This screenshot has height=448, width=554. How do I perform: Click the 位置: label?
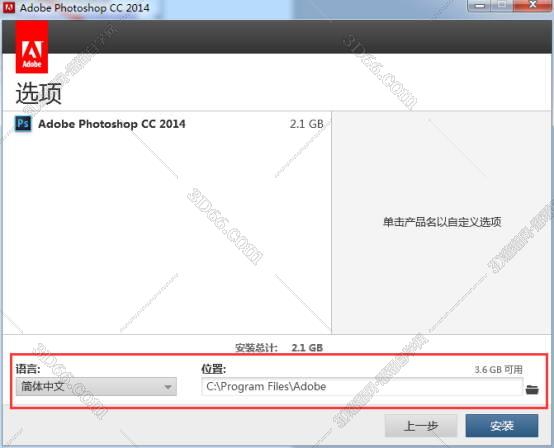[x=213, y=369]
